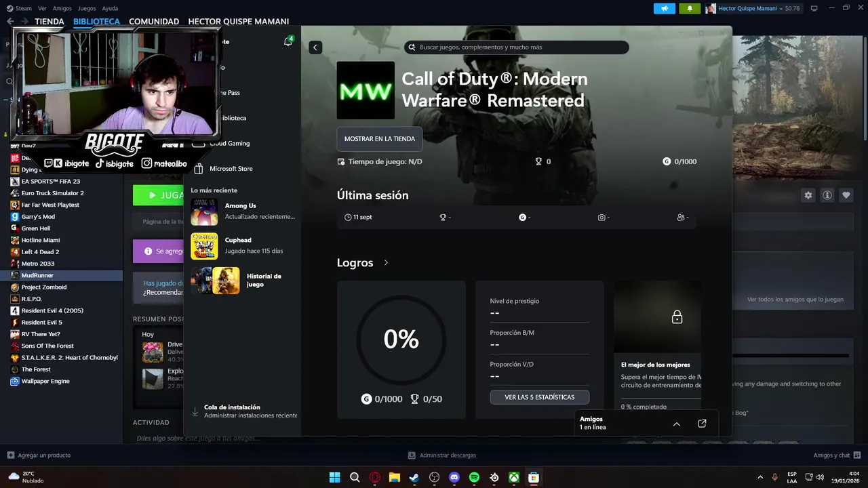Open Steam Tienda tab
The width and height of the screenshot is (868, 488).
[x=50, y=22]
